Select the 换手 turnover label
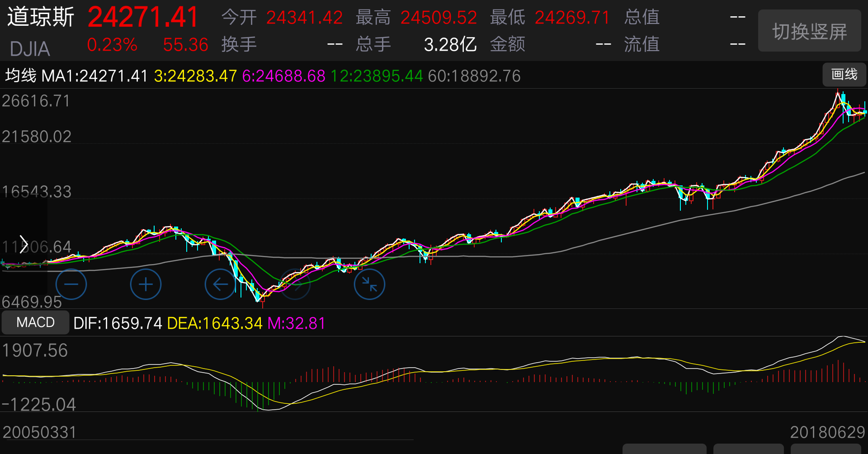 [239, 44]
